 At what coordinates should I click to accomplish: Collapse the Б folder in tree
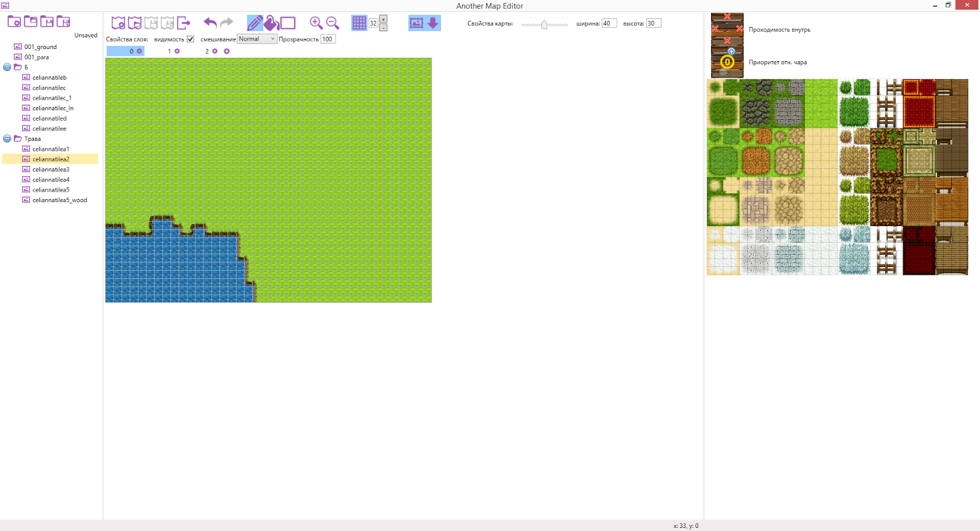7,67
